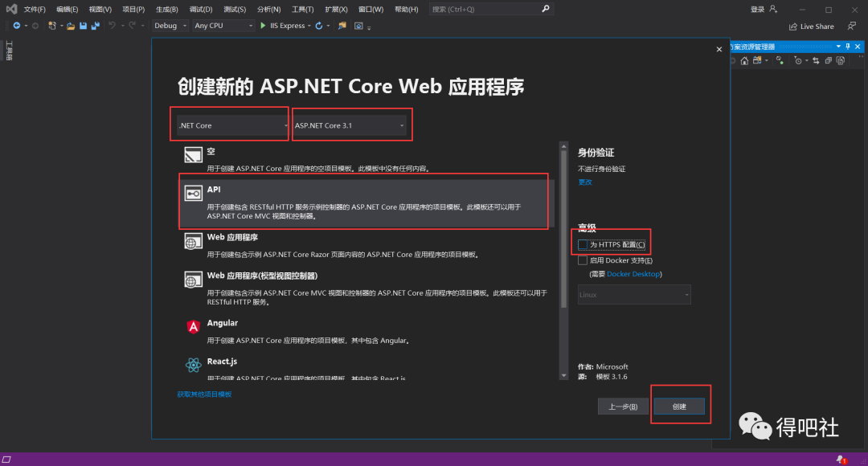
Task: Open the View (视图) menu
Action: click(x=100, y=10)
